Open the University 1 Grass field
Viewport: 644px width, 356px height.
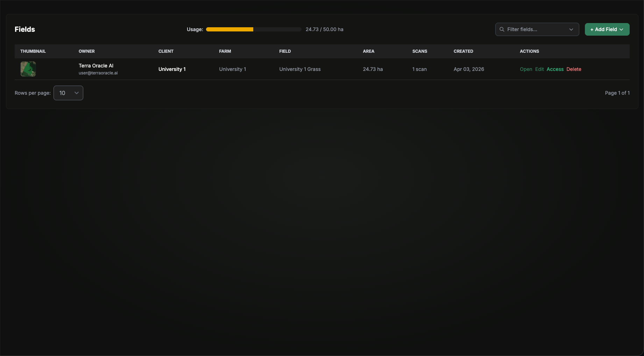[526, 69]
